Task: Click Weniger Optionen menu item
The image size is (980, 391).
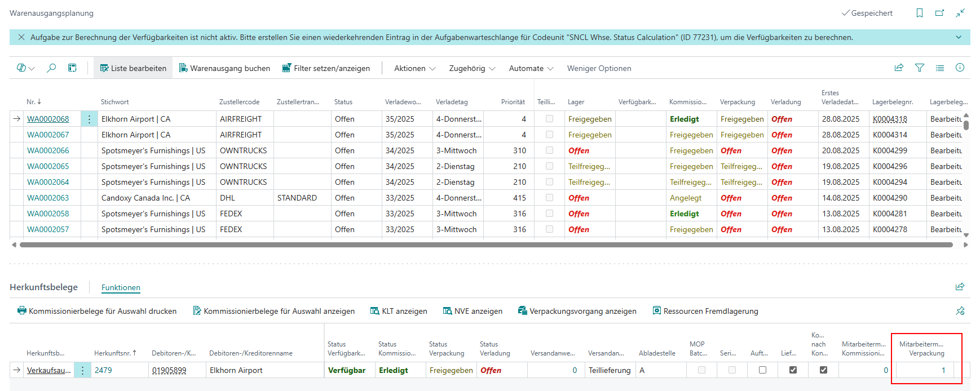Action: 599,68
